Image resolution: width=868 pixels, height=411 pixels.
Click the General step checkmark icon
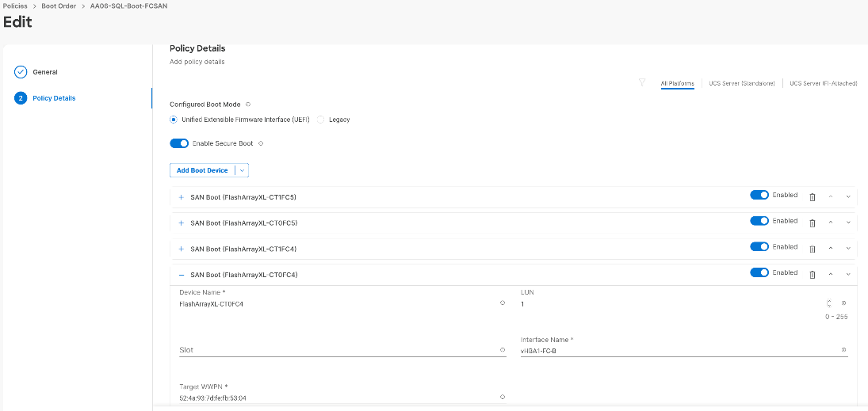(x=21, y=72)
